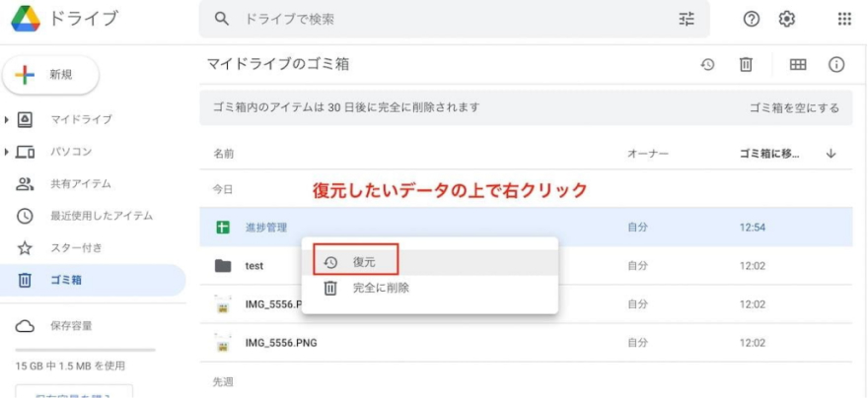Click the people icon beside 共有アイテム
Image resolution: width=868 pixels, height=398 pixels.
(25, 184)
